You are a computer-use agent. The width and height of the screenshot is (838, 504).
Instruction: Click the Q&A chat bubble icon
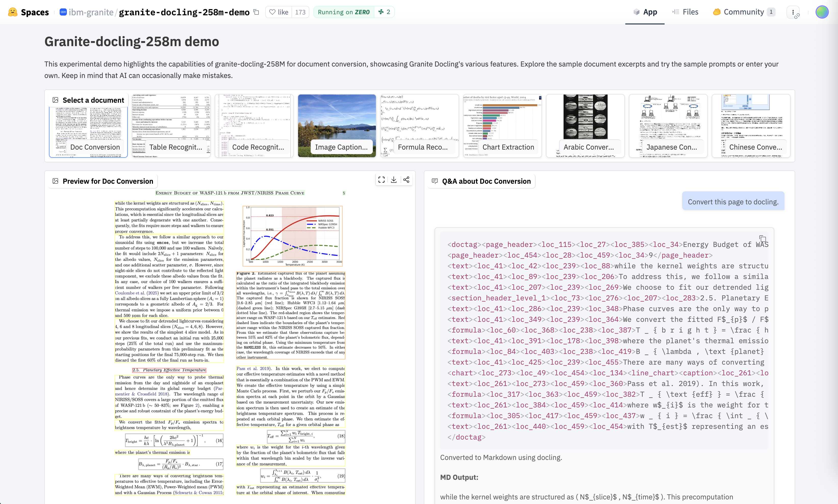click(x=435, y=181)
